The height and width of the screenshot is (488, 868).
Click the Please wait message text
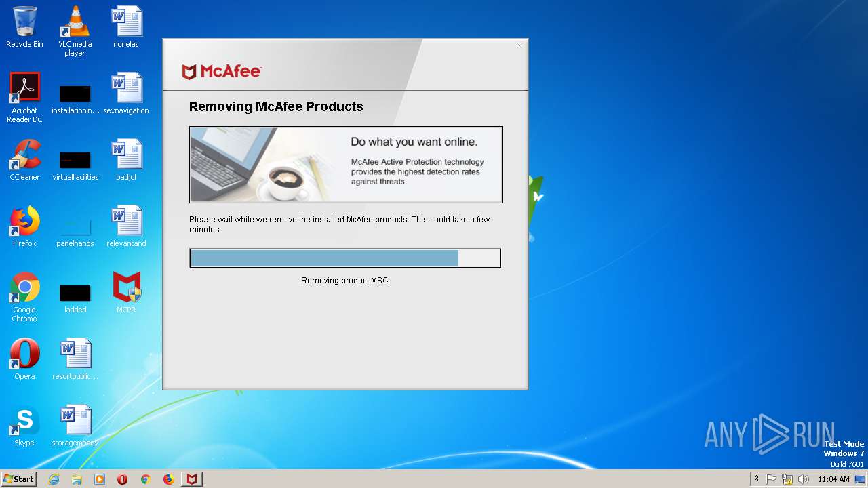(339, 224)
